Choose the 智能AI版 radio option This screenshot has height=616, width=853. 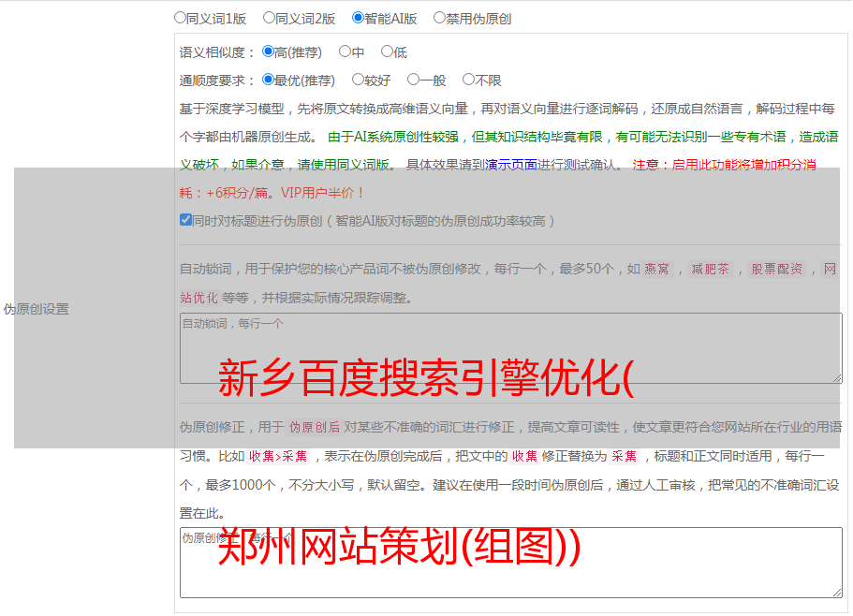pyautogui.click(x=358, y=18)
